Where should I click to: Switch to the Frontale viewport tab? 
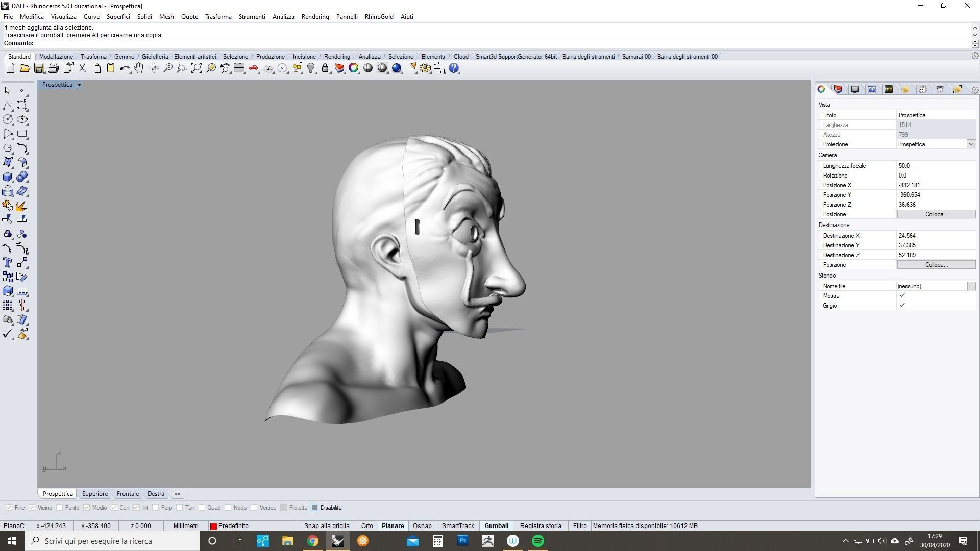tap(128, 494)
